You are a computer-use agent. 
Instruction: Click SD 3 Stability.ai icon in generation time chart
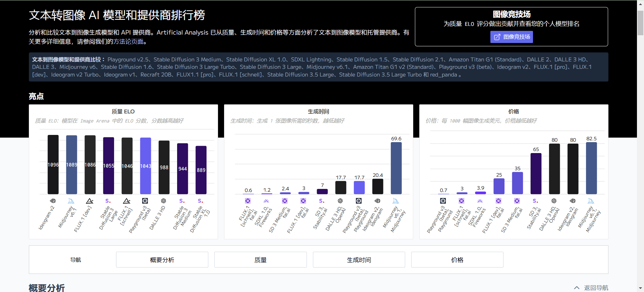(x=322, y=201)
